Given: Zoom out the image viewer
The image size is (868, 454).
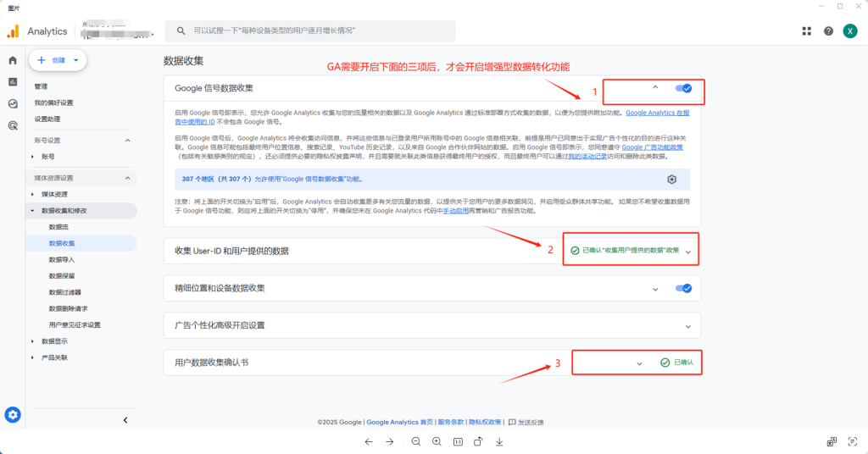Looking at the screenshot, I should 415,442.
